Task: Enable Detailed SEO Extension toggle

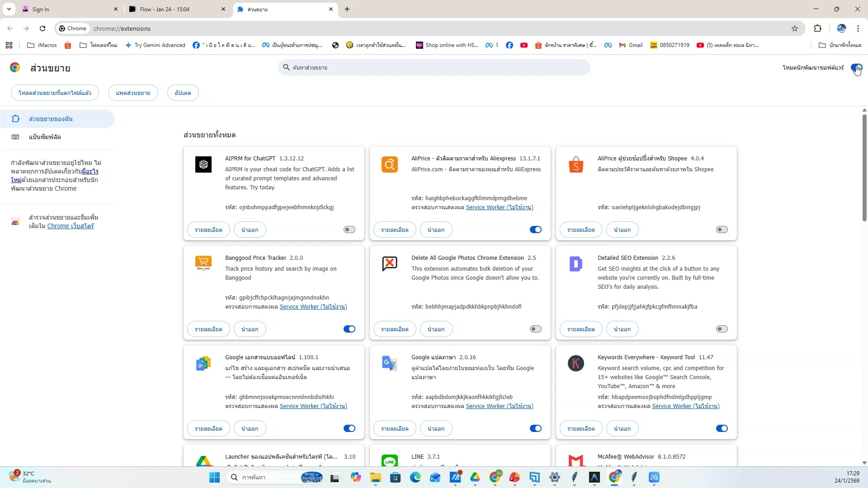Action: [x=722, y=329]
